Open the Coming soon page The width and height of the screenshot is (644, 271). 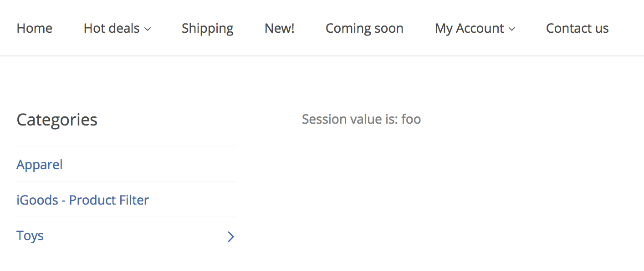pyautogui.click(x=364, y=28)
